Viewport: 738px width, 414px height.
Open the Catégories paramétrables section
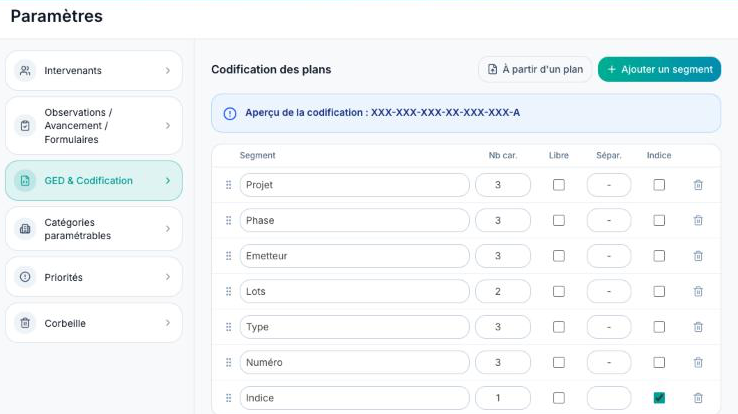[94, 229]
